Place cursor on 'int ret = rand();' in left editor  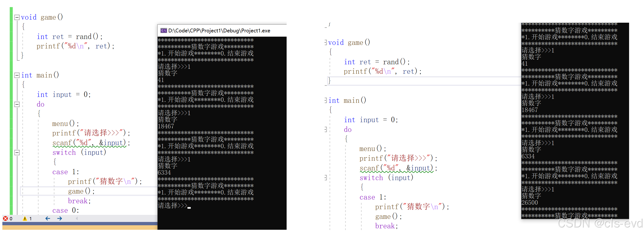point(70,37)
